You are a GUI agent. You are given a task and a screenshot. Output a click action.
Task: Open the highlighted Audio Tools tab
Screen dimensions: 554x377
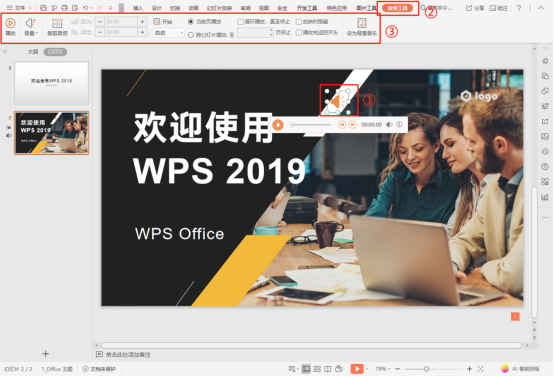(397, 8)
